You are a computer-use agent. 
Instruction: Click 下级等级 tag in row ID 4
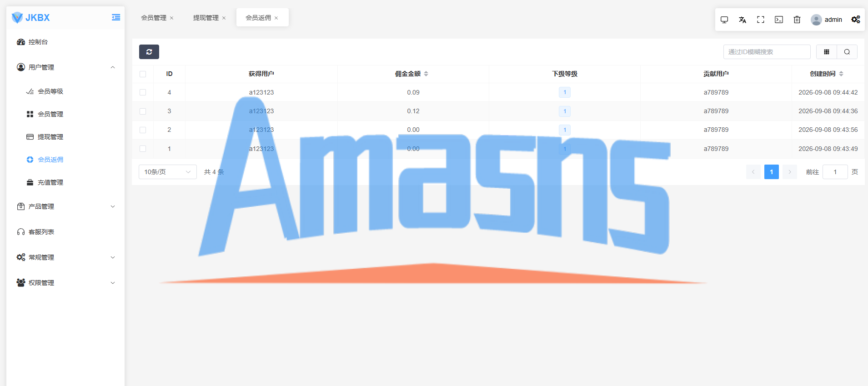[x=565, y=92]
